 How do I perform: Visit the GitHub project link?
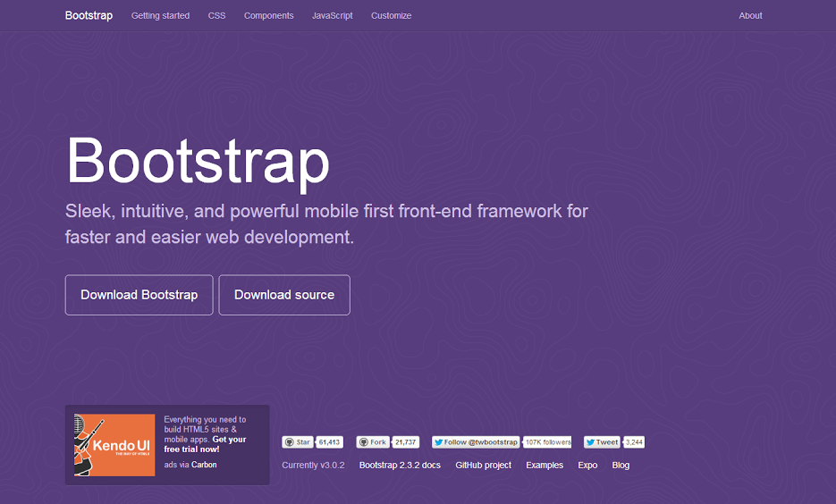click(483, 465)
